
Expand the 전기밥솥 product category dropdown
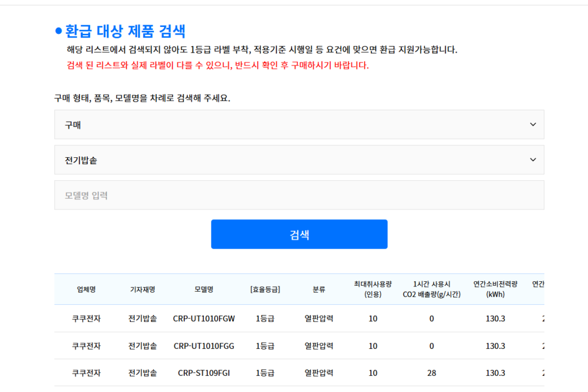[x=299, y=160]
